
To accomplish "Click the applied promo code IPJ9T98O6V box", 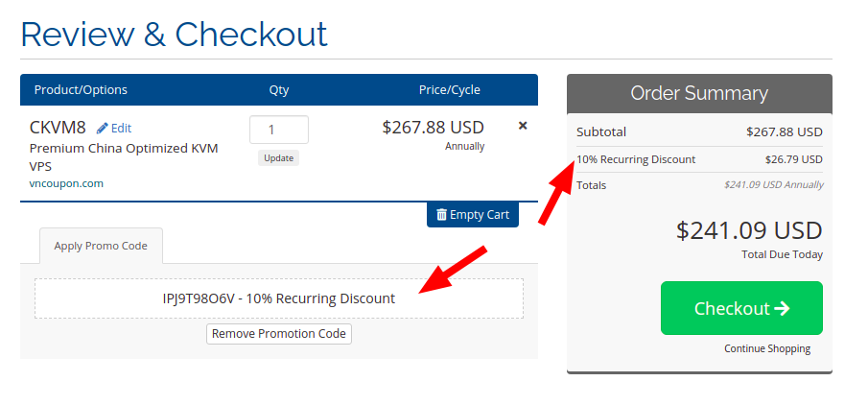I will pos(279,298).
